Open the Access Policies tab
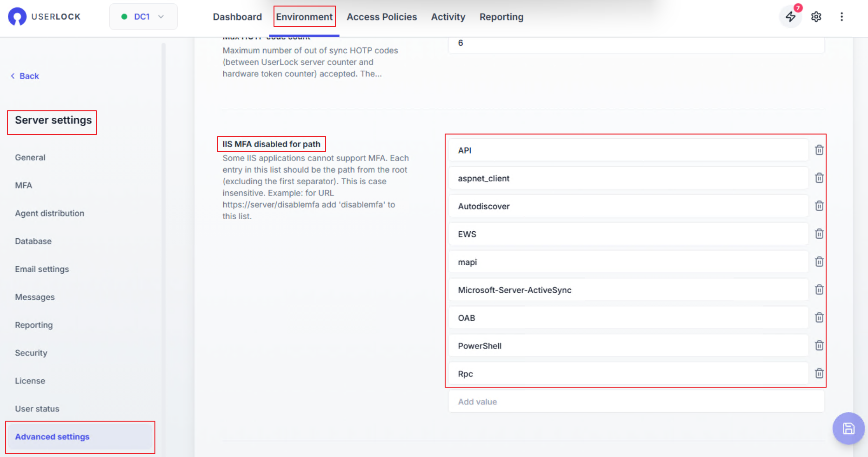The image size is (868, 457). coord(381,17)
